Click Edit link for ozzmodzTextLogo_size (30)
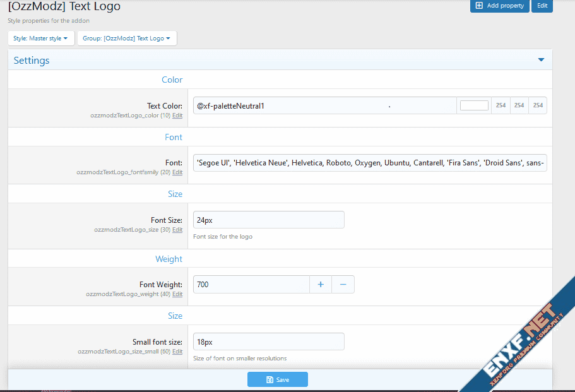This screenshot has width=575, height=392. tap(177, 230)
